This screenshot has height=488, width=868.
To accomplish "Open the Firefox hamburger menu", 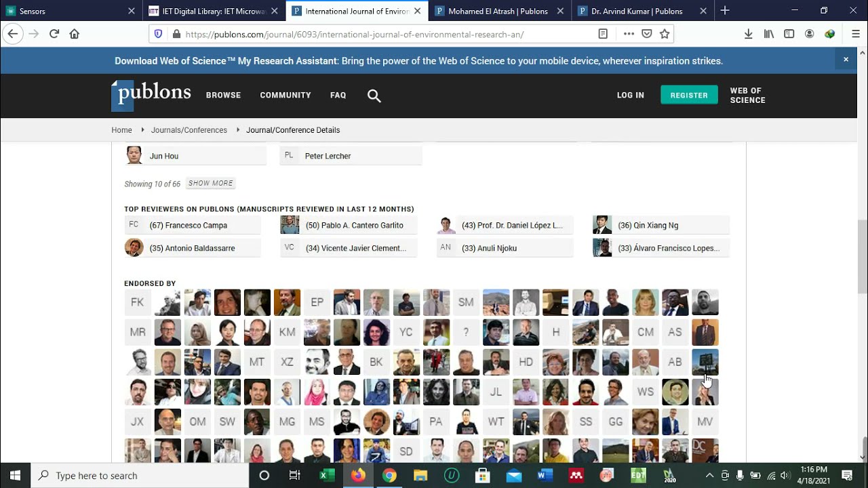I will coord(856,34).
